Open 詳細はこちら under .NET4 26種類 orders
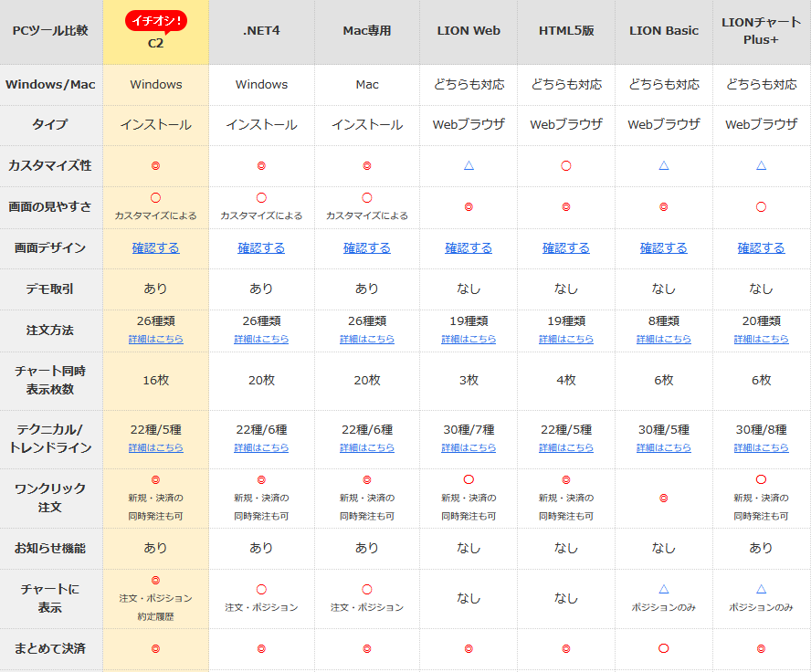Image resolution: width=811 pixels, height=672 pixels. (261, 339)
